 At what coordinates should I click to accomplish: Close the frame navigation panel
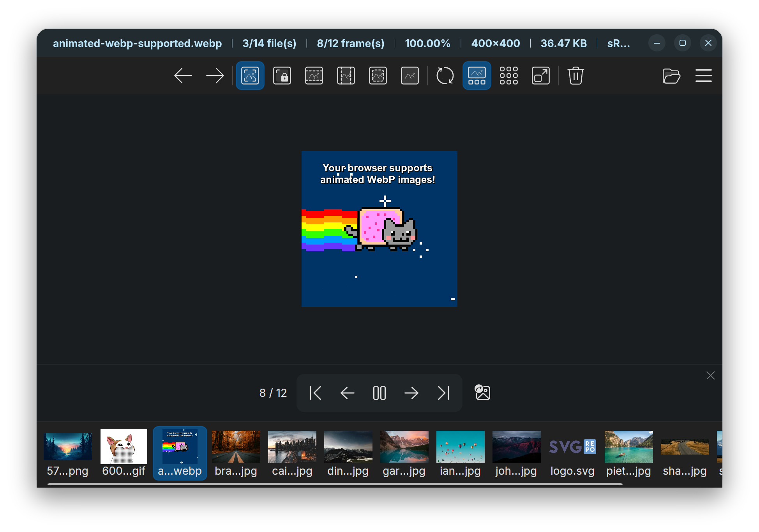tap(711, 375)
